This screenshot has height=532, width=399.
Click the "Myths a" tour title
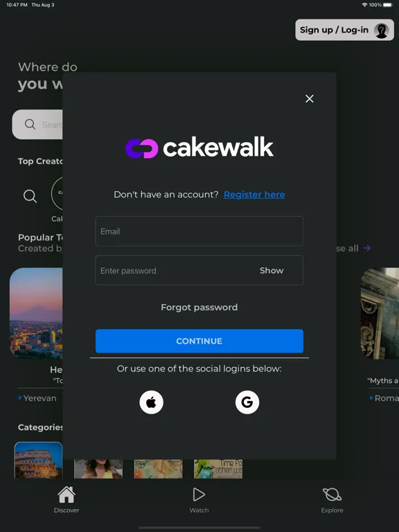[x=383, y=381]
